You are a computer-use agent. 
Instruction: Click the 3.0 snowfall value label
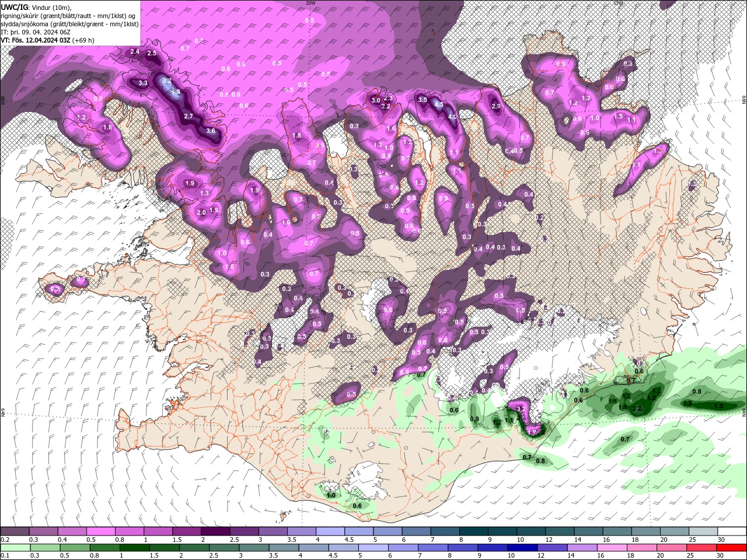coord(376,100)
